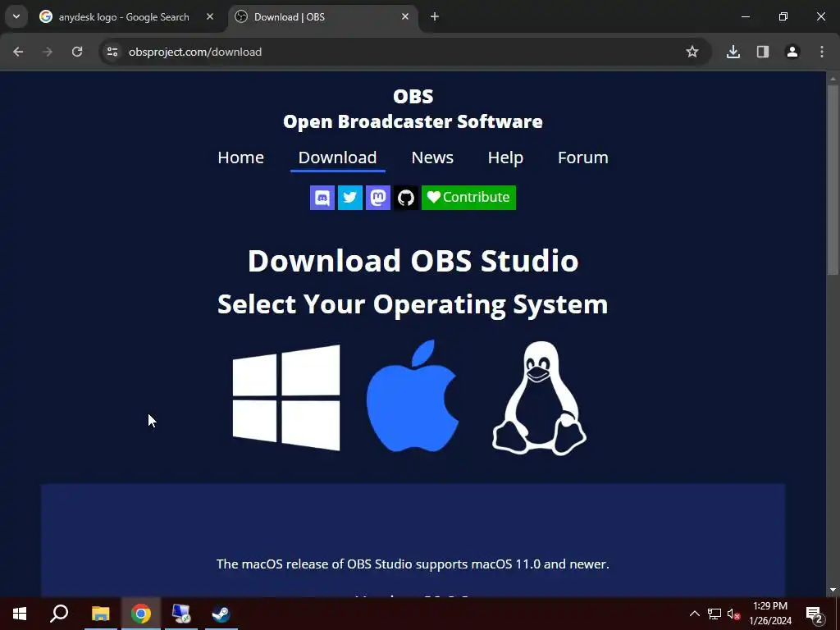The height and width of the screenshot is (630, 840).
Task: Show hidden system tray icons
Action: (694, 614)
